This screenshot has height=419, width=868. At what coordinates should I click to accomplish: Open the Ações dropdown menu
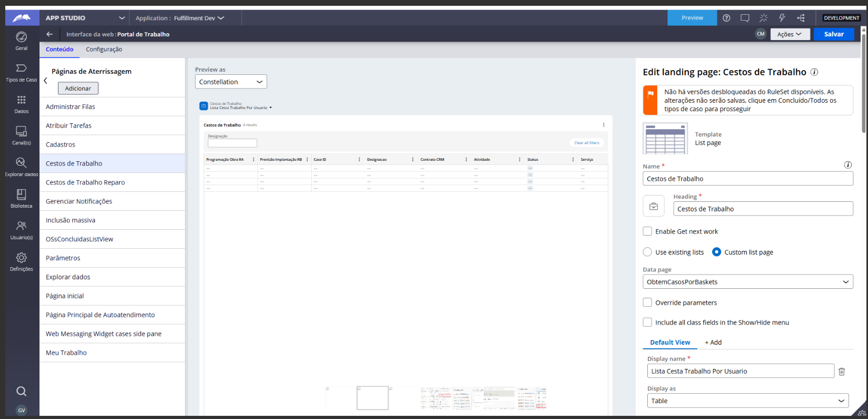tap(790, 34)
